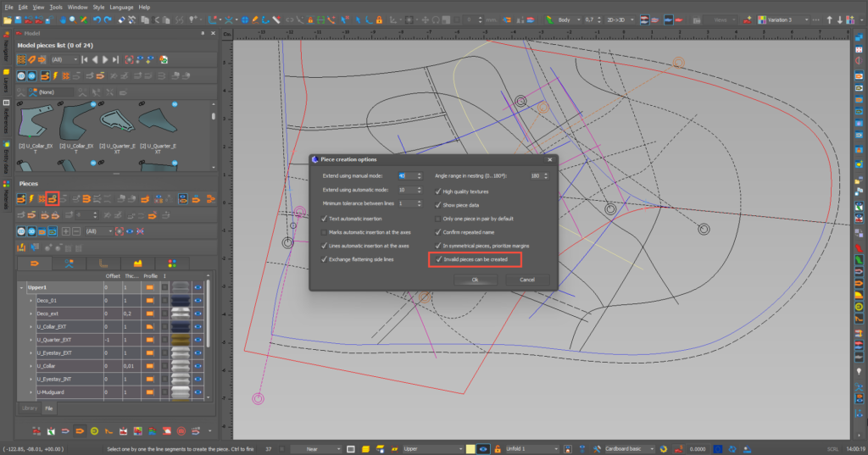Click the magnifier zoom tool in toolbar
Screen dimensions: 868x455
[73, 20]
